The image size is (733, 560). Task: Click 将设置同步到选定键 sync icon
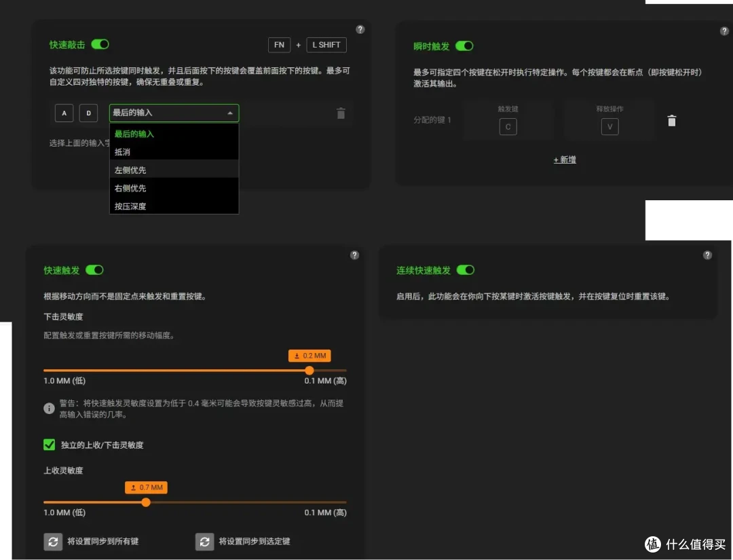pos(204,541)
